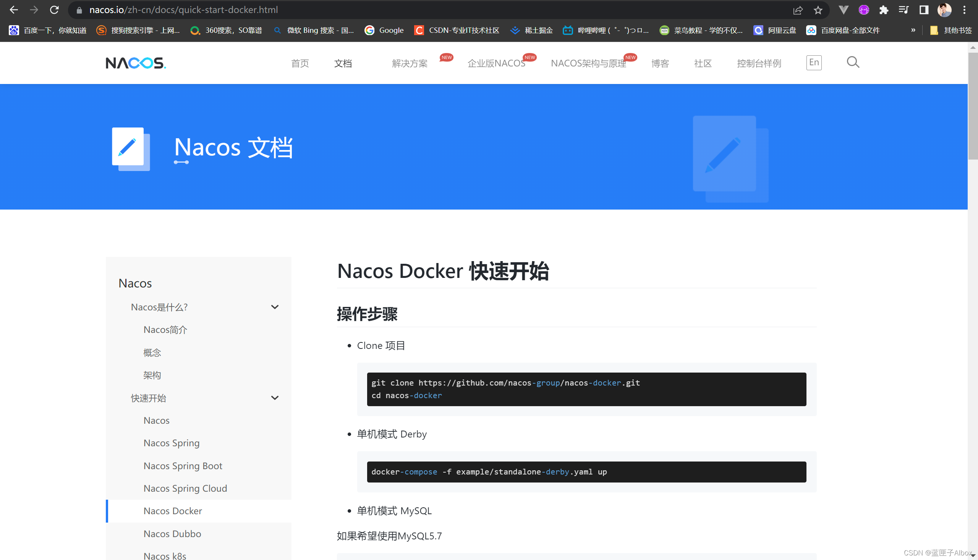
Task: Open the Google bookmark
Action: point(384,31)
